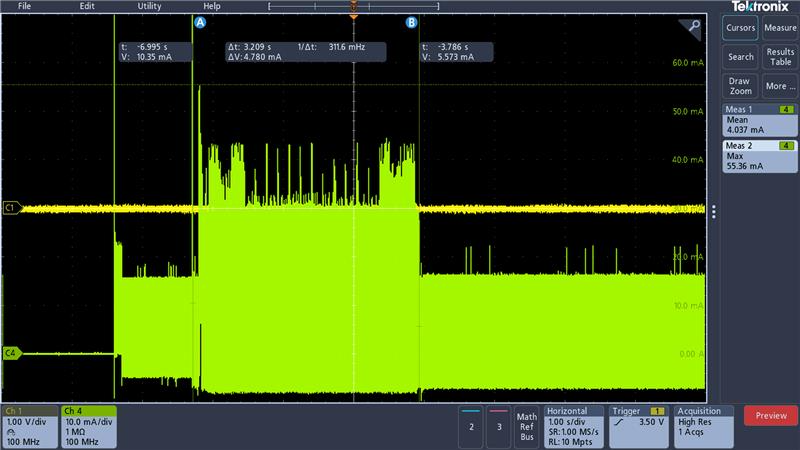Open the File menu

point(24,6)
